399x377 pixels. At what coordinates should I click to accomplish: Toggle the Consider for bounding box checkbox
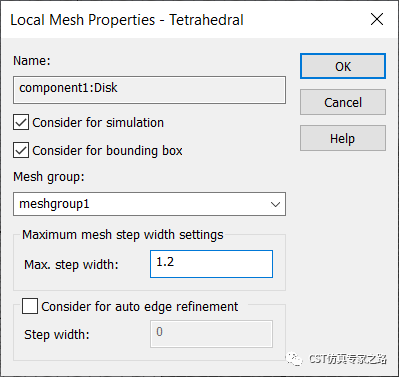(21, 150)
